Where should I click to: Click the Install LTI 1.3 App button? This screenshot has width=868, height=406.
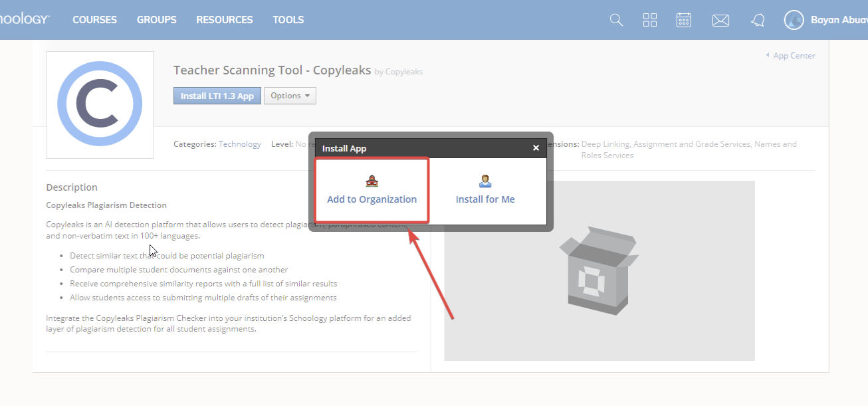217,96
